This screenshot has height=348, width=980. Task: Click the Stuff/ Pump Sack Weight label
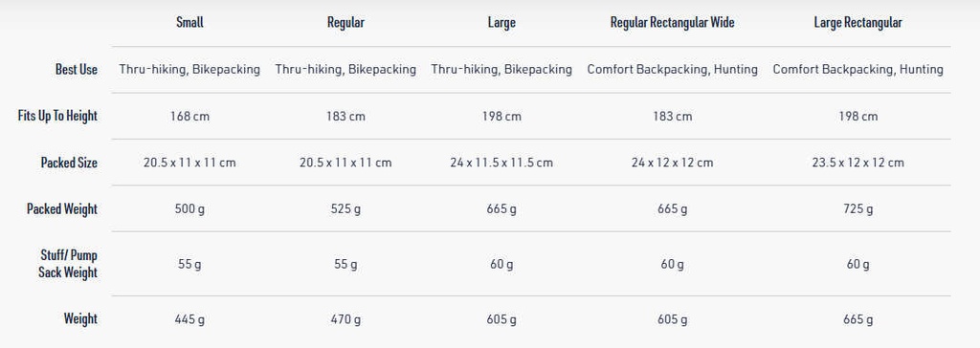(x=68, y=264)
